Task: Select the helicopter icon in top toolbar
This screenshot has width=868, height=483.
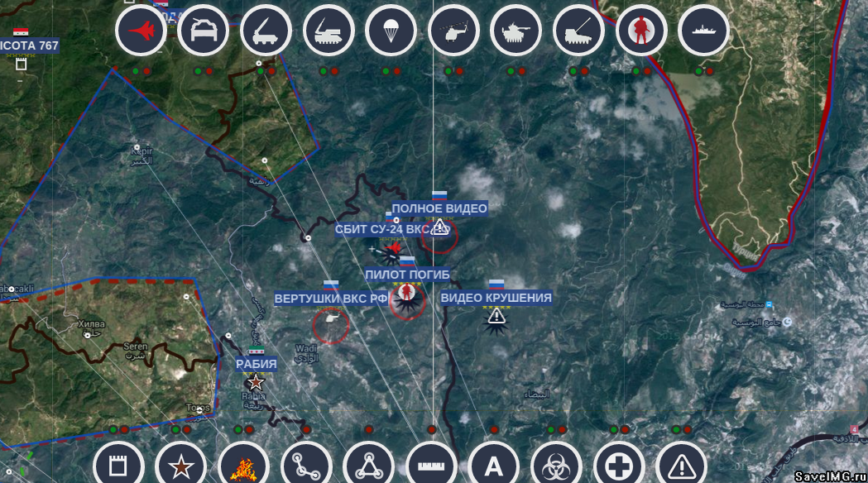Action: click(453, 31)
